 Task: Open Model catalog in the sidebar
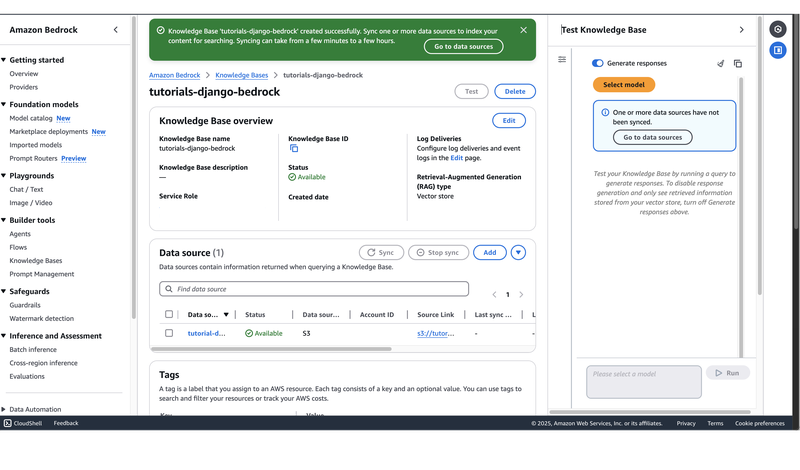pos(31,118)
